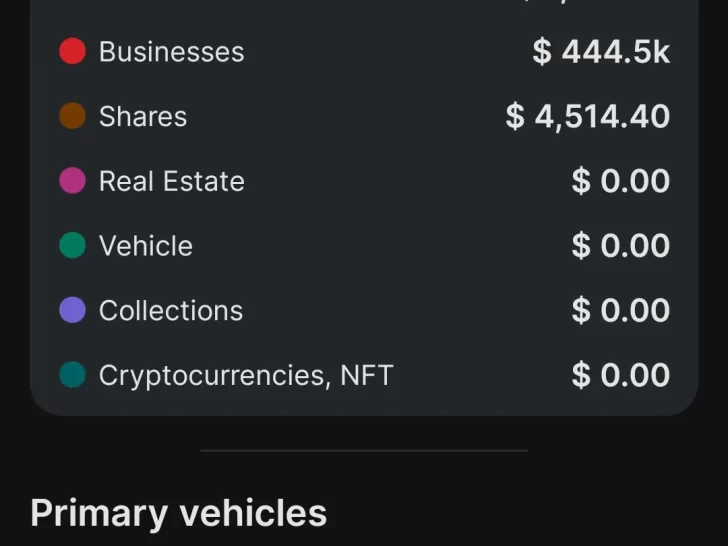The image size is (728, 546).
Task: Select the Real Estate row label
Action: point(171,181)
